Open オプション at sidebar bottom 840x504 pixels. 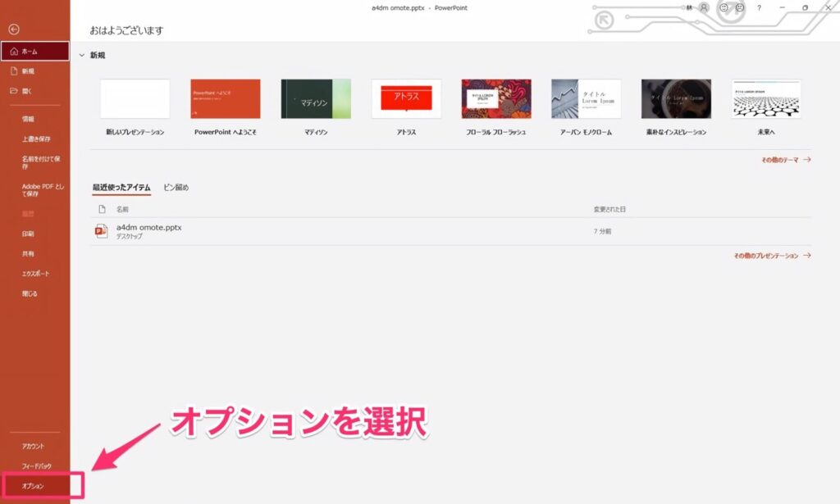(x=34, y=486)
